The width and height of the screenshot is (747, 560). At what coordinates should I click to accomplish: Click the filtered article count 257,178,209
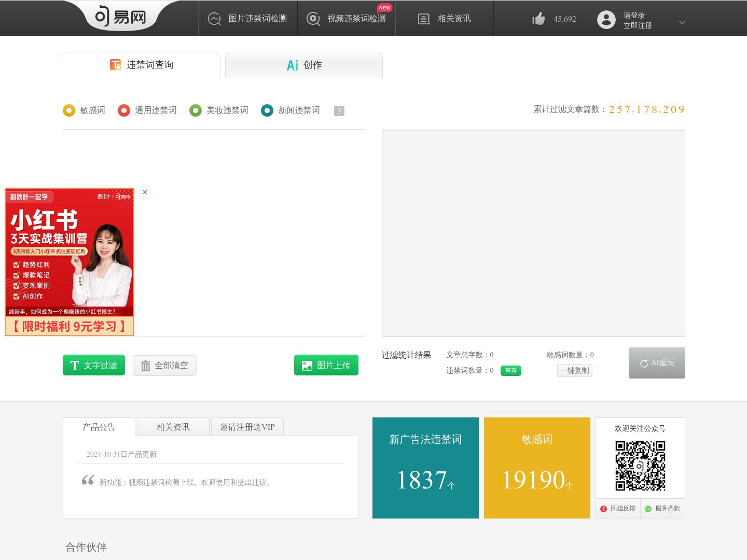pos(647,109)
